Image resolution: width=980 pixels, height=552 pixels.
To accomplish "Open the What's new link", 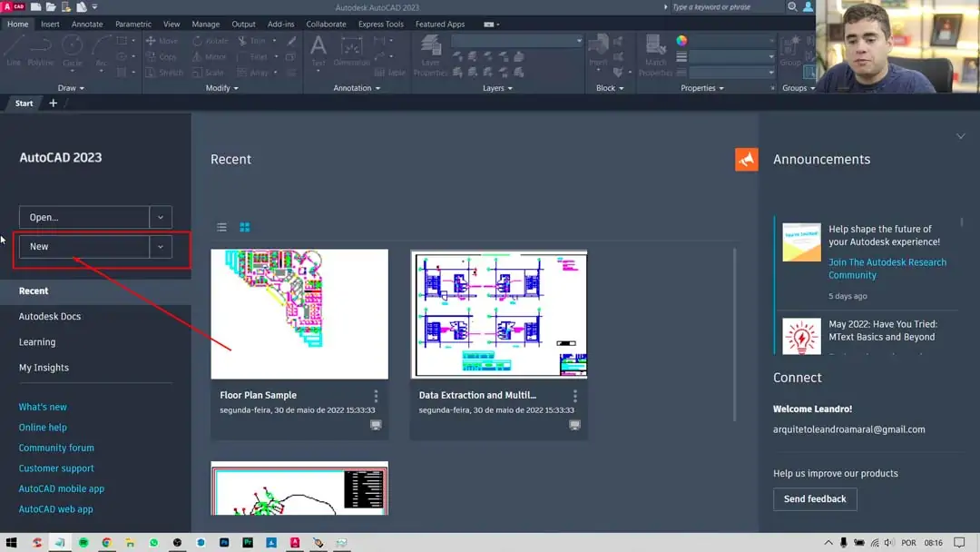I will point(43,407).
